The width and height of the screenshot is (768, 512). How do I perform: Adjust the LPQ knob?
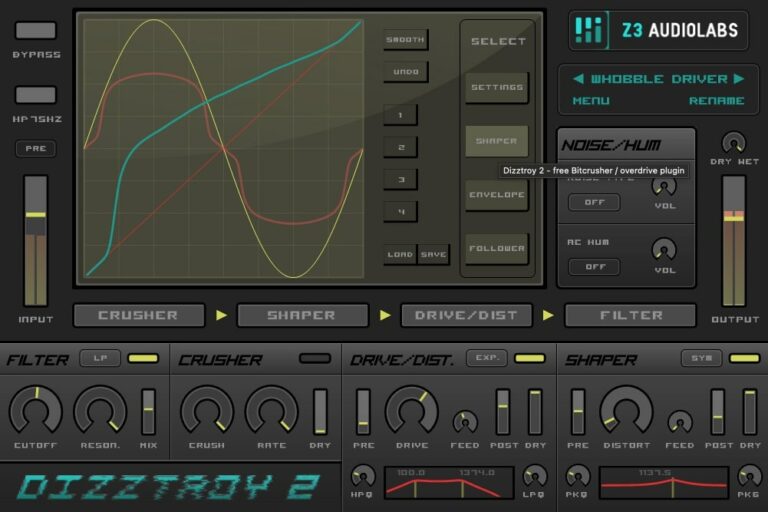pos(535,476)
